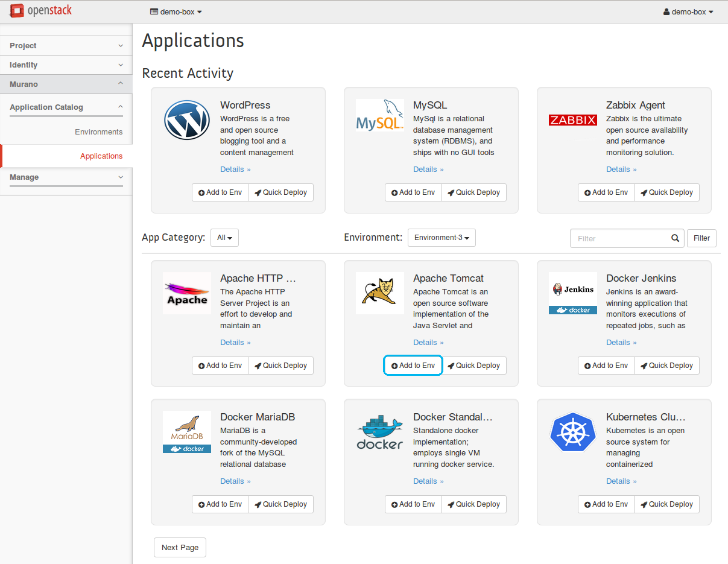Select Applications in the sidebar
Screen dimensions: 728x564
101,156
